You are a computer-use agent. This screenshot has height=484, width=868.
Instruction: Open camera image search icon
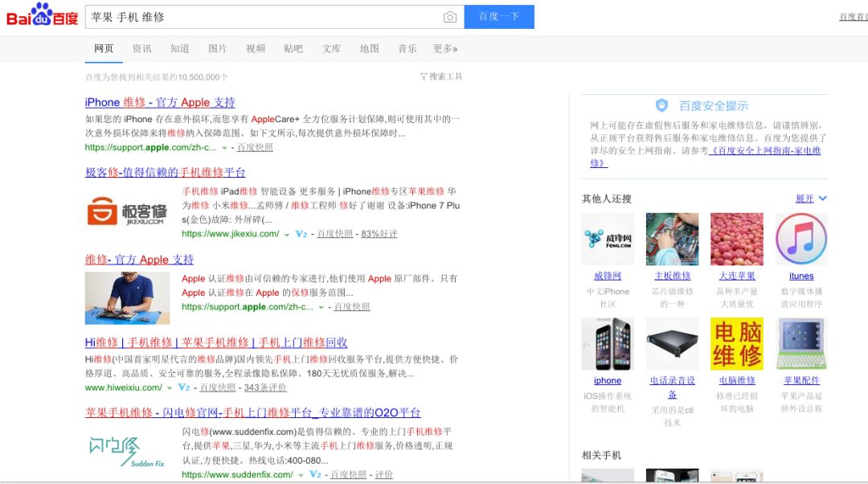[450, 17]
